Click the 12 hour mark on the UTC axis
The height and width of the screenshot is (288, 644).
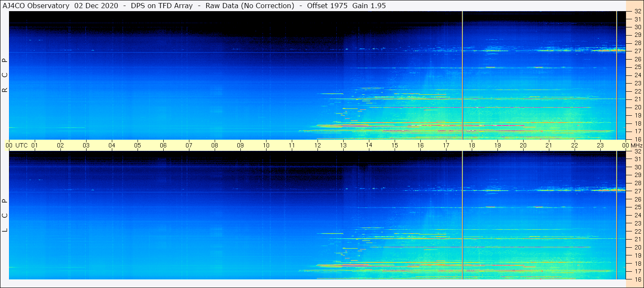318,145
